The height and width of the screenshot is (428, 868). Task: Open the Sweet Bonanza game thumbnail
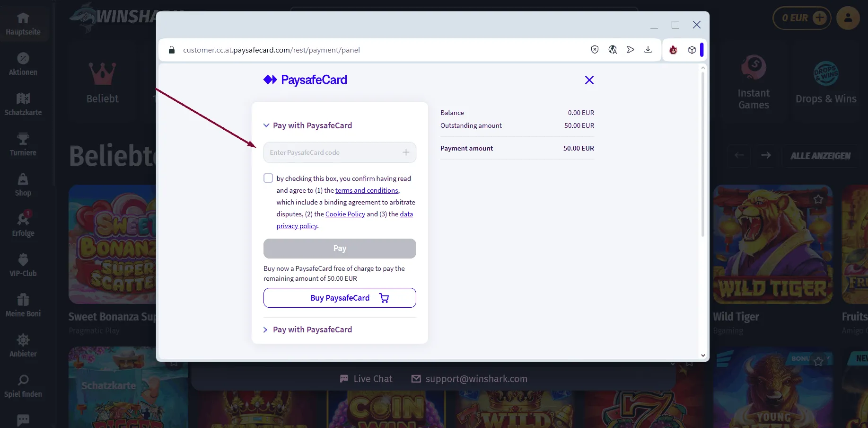click(x=113, y=244)
